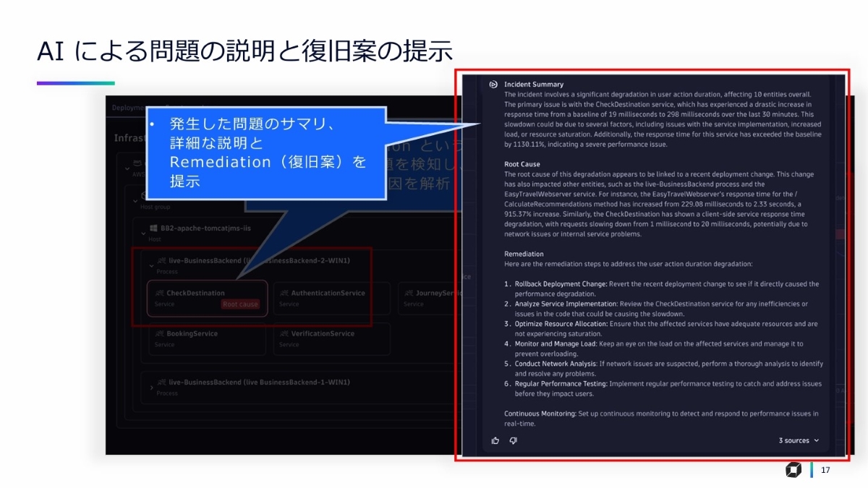Click the Monitor and Manage Load step
The image size is (868, 488).
click(654, 348)
